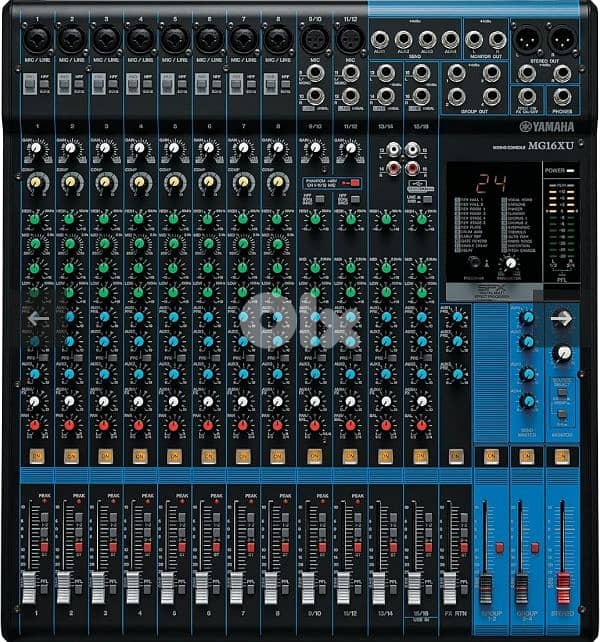Click the channel 3 COMP knob

coord(106,182)
